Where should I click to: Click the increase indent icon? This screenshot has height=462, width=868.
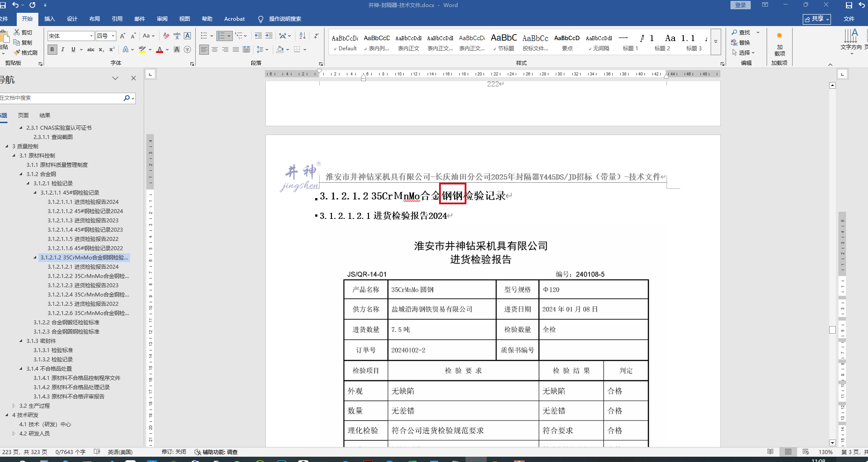[269, 36]
